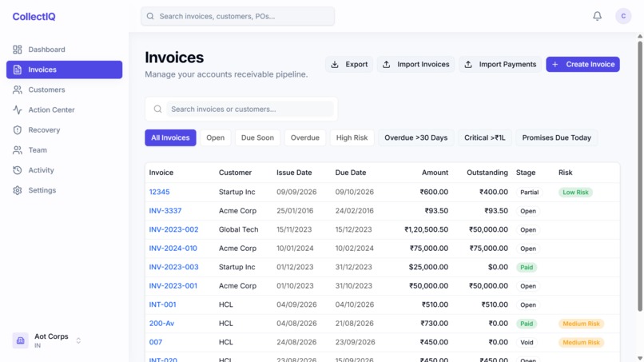The image size is (644, 362).
Task: Click the Settings gear icon
Action: [x=18, y=191]
